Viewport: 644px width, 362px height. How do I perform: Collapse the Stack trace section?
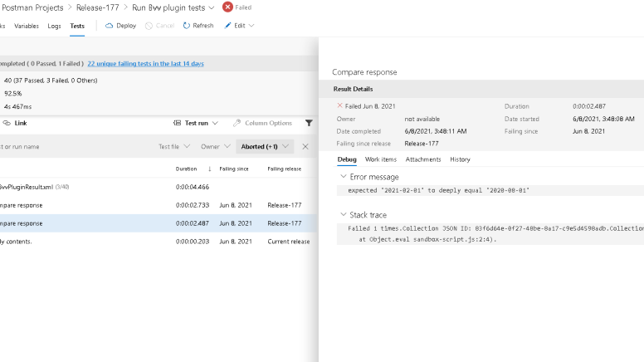[x=344, y=214]
